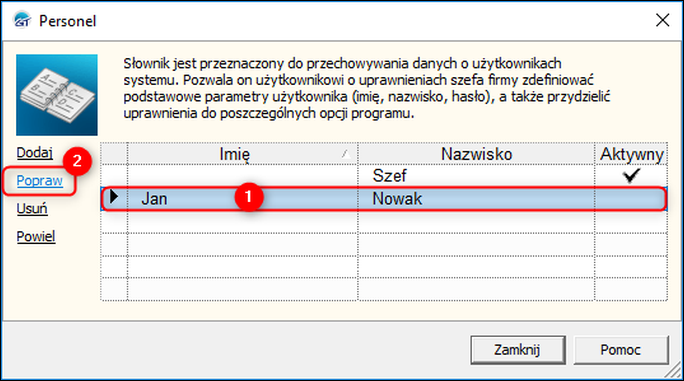This screenshot has width=684, height=381.
Task: Select the Nowak surname cell
Action: coord(476,199)
